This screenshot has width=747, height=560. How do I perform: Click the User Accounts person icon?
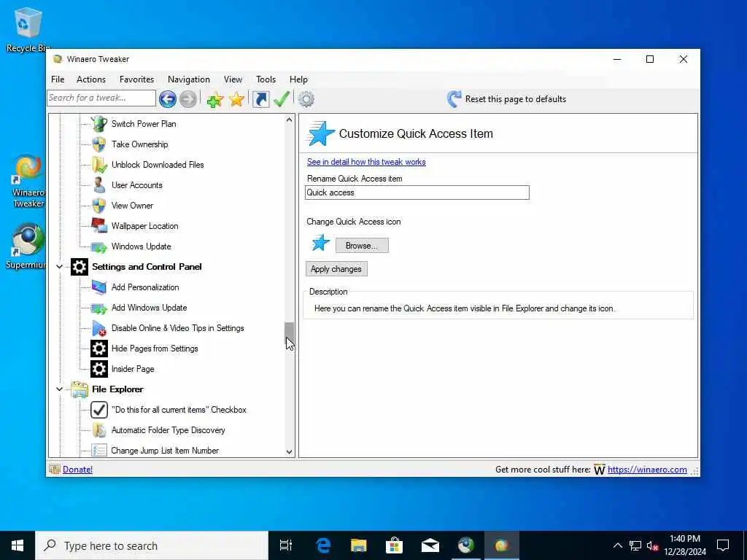click(x=99, y=185)
